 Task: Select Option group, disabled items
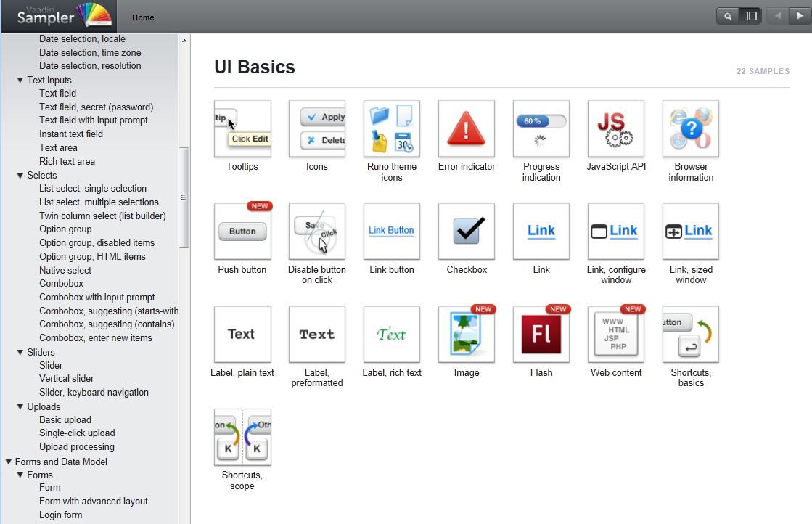[97, 243]
